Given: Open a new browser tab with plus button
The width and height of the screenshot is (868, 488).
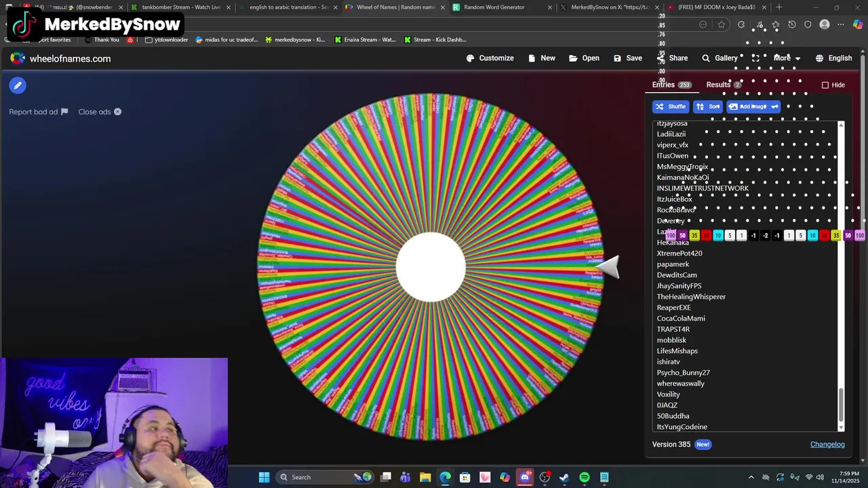Looking at the screenshot, I should (x=779, y=7).
